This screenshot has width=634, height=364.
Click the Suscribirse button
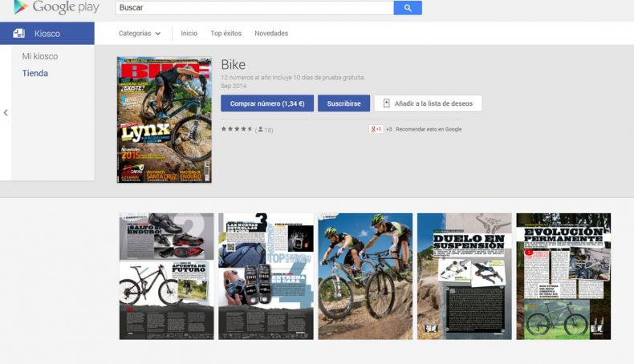pos(343,103)
